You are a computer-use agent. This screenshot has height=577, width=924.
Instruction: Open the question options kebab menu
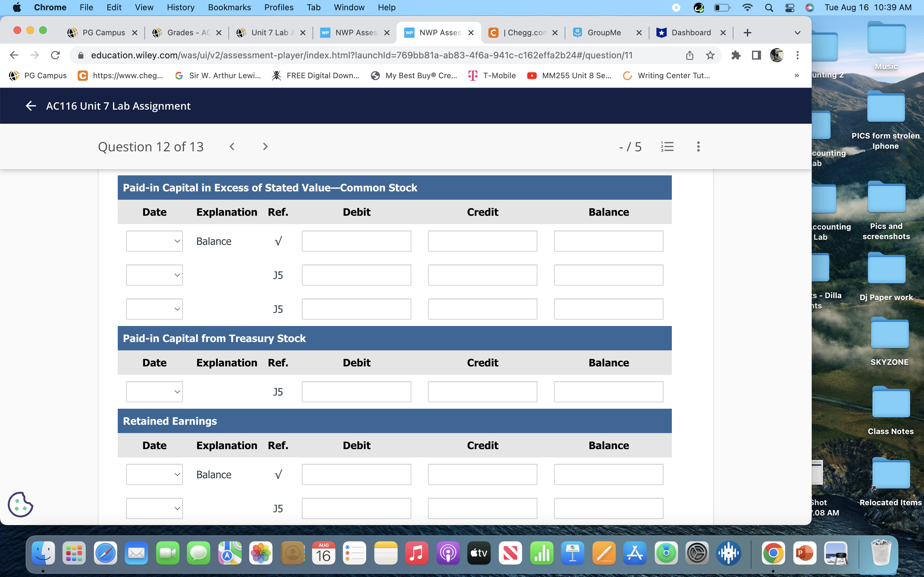(x=698, y=146)
